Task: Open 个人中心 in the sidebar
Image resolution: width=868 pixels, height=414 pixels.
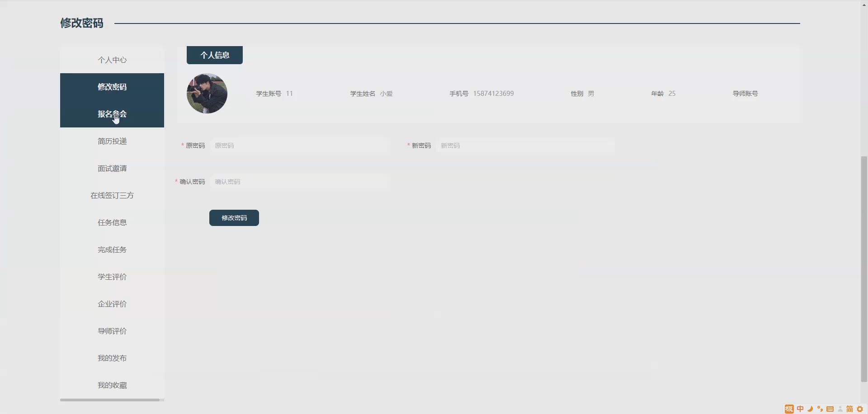Action: pyautogui.click(x=112, y=60)
